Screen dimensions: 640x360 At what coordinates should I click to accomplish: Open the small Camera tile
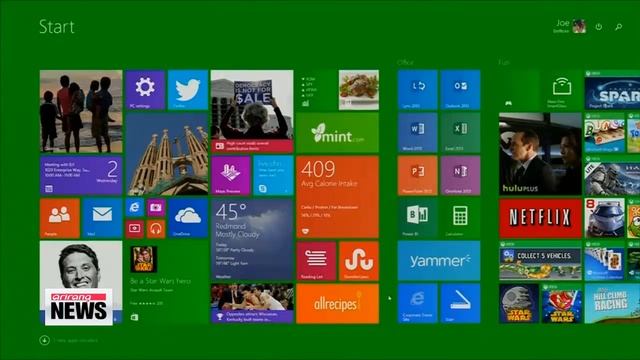156,207
